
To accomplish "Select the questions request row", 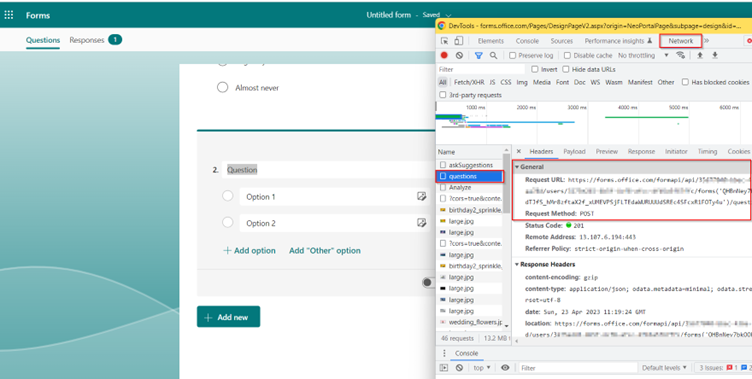I will pyautogui.click(x=470, y=177).
